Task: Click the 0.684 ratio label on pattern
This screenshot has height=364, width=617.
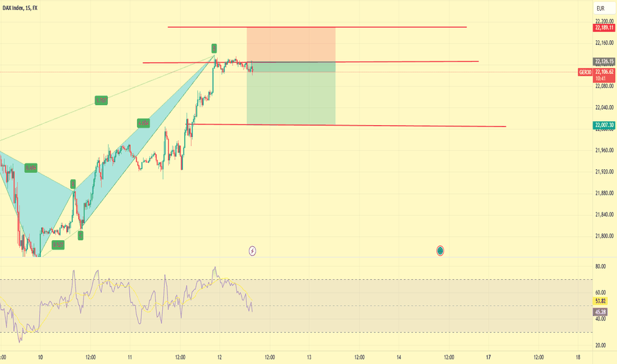Action: (30, 168)
